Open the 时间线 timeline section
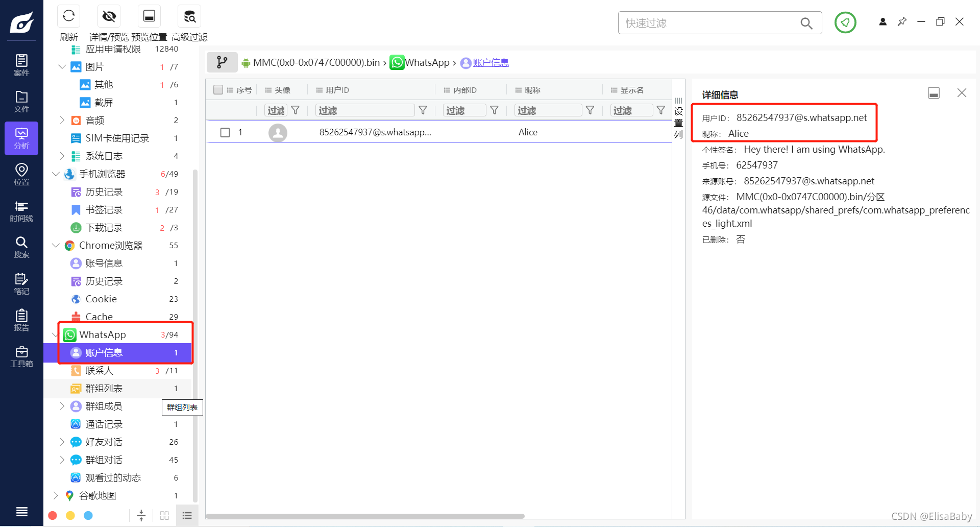This screenshot has width=980, height=527. [x=21, y=211]
